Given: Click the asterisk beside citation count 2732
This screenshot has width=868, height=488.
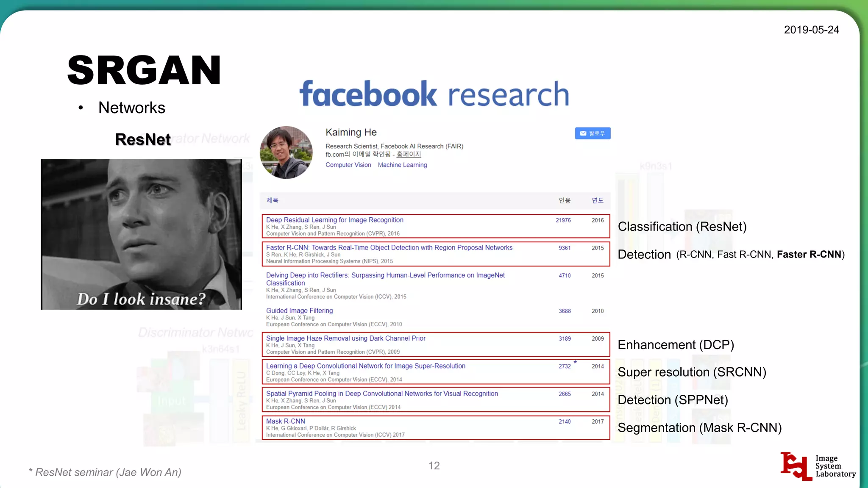Looking at the screenshot, I should pyautogui.click(x=575, y=362).
